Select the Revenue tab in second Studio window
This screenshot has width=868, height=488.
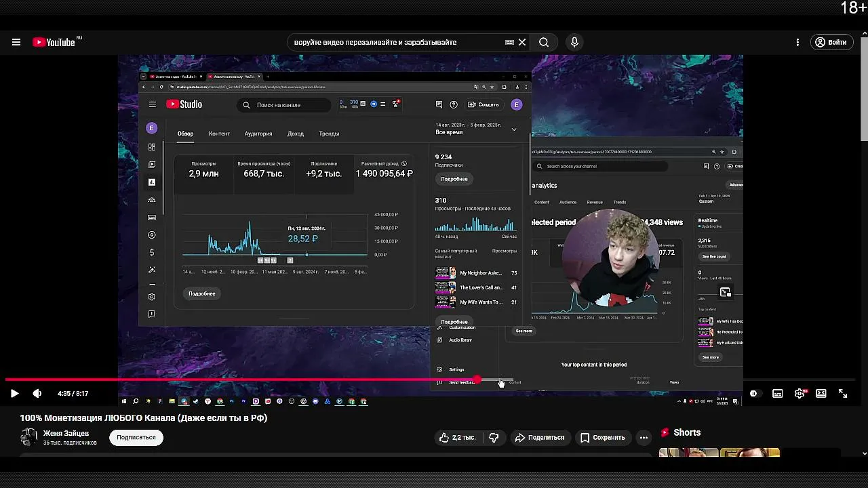[x=595, y=202]
